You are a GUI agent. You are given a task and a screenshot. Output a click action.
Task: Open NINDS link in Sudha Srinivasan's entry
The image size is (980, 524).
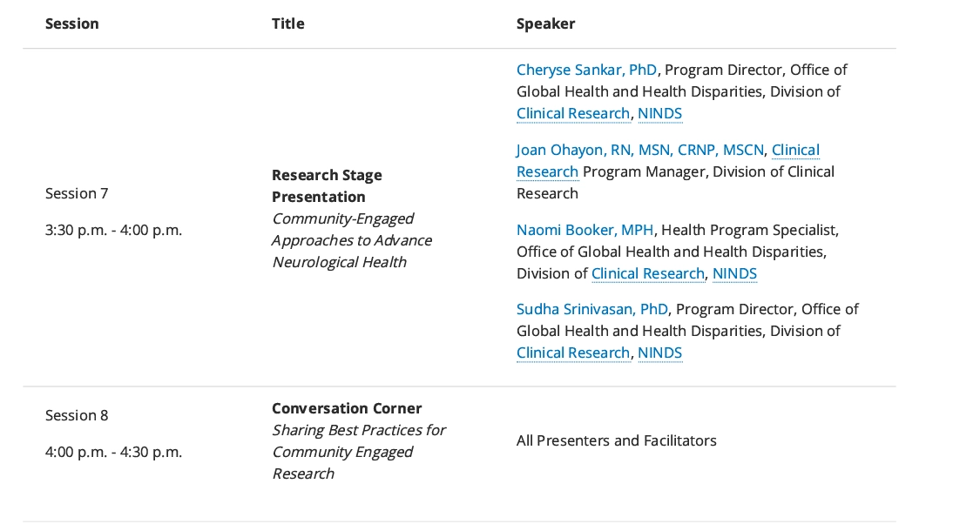pos(659,353)
